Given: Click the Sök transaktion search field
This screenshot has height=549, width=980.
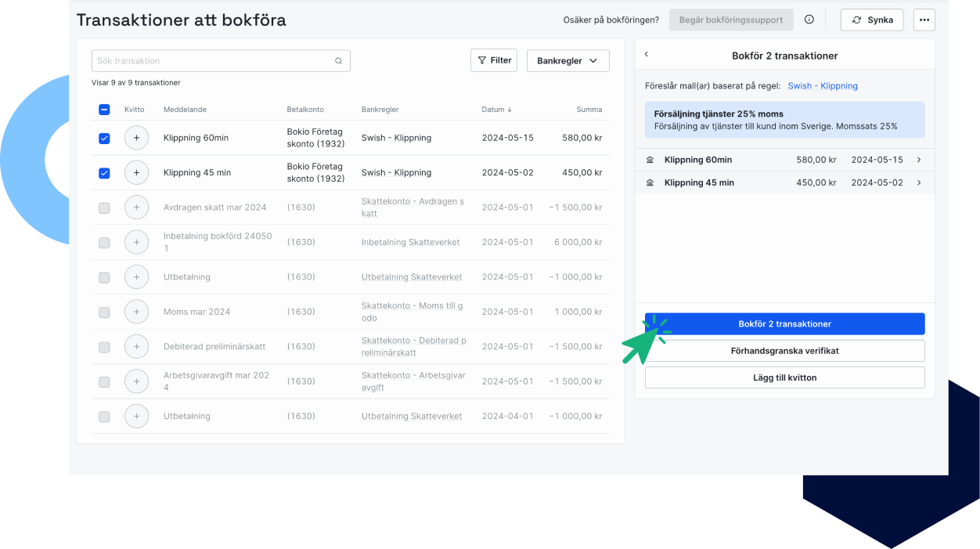Looking at the screenshot, I should [x=211, y=61].
